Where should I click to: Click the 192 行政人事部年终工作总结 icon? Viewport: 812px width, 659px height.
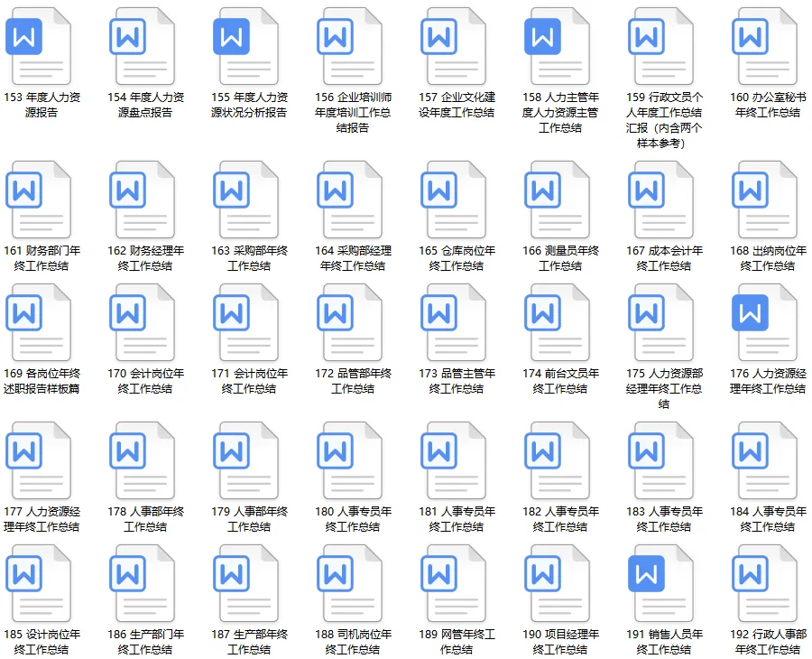tap(765, 583)
